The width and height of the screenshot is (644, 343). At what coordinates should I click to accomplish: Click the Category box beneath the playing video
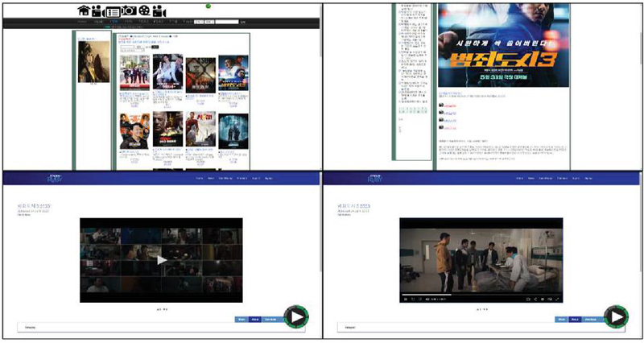pos(481,328)
